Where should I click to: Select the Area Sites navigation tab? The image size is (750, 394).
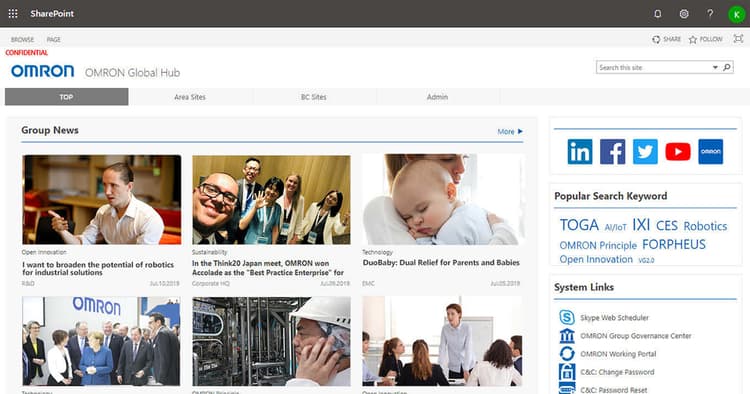pyautogui.click(x=190, y=97)
